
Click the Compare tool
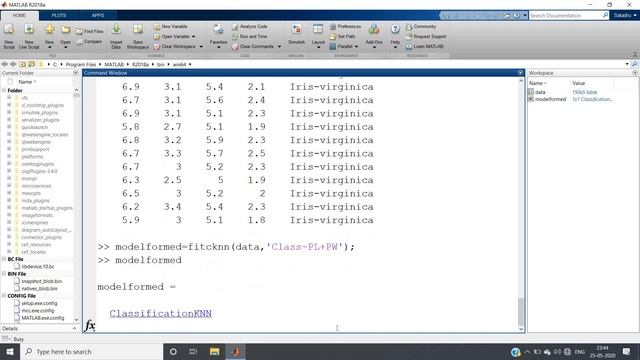[89, 42]
